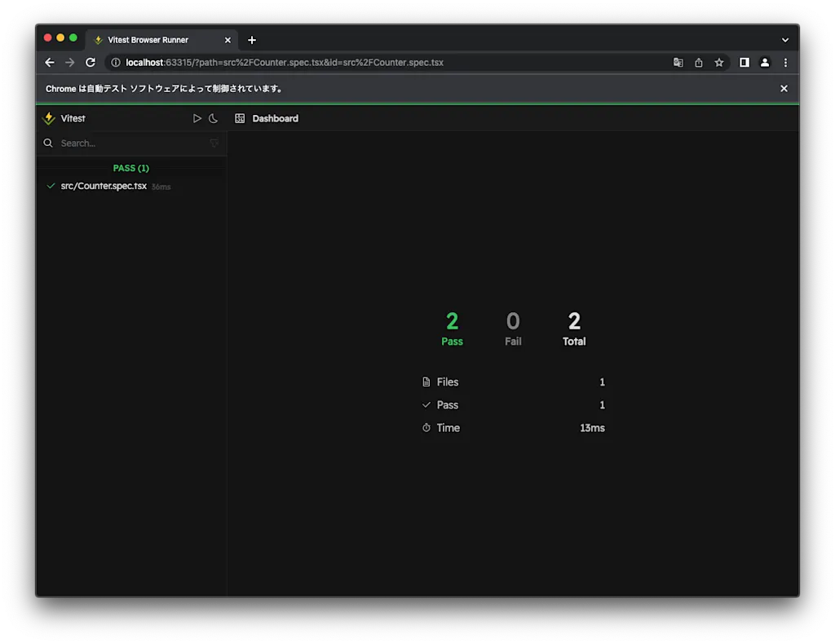Toggle dark mode with the moon icon
This screenshot has width=835, height=644.
point(213,118)
